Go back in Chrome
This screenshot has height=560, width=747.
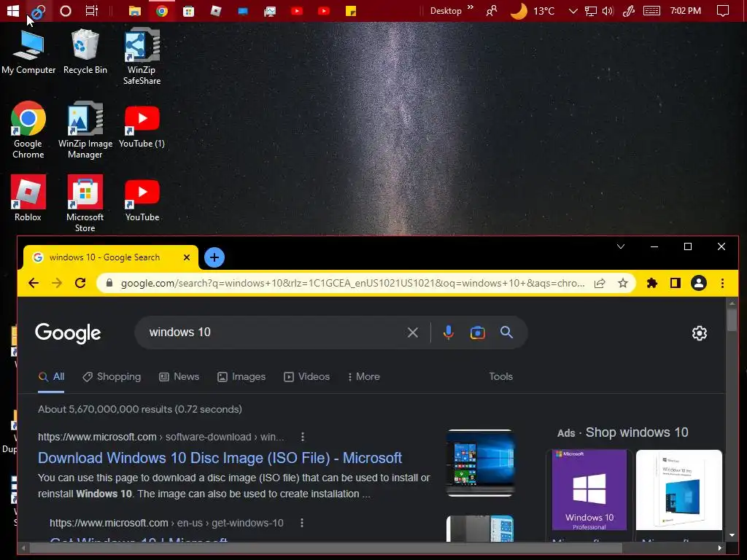[x=34, y=284]
